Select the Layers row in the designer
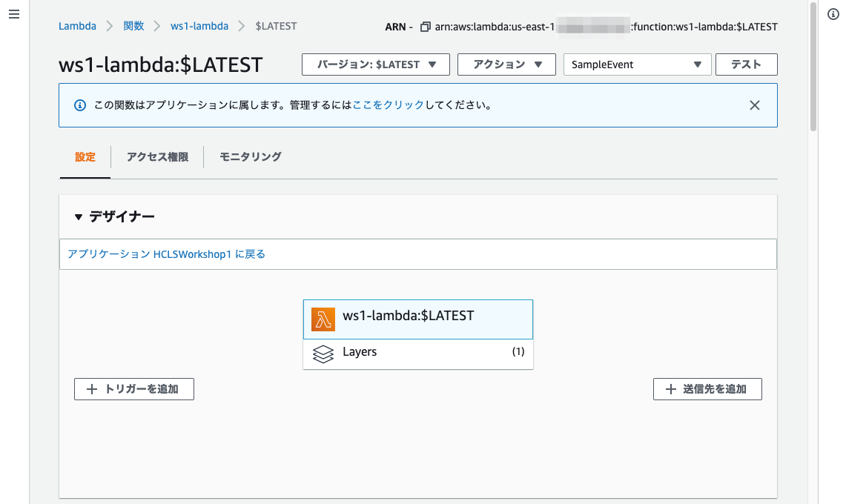The width and height of the screenshot is (846, 504). (x=418, y=354)
